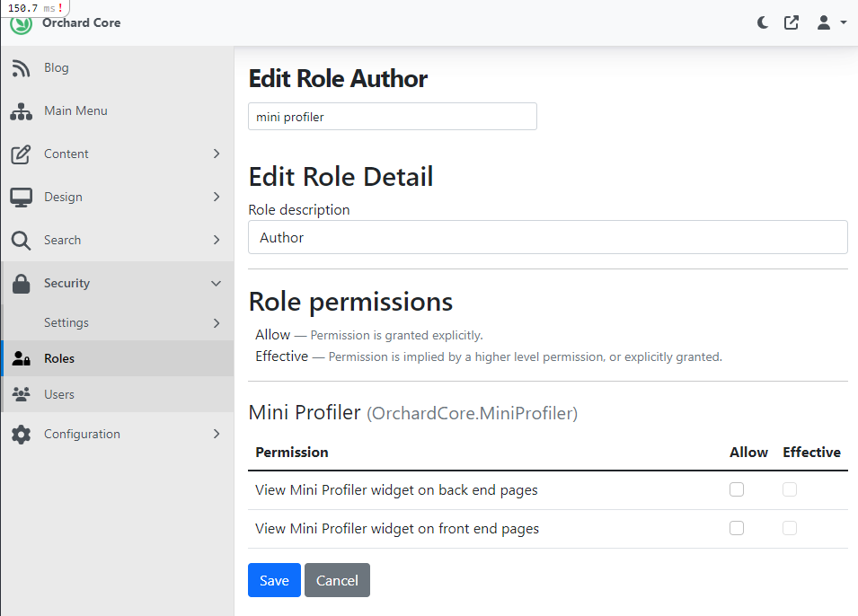Viewport: 858px width, 616px height.
Task: Click the 'Permission' column header
Action: (292, 453)
